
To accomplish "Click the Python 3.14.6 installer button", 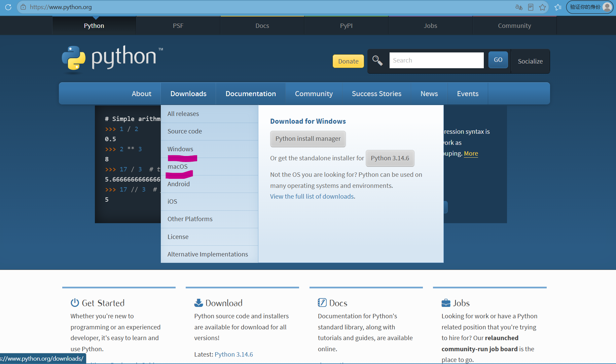I will pos(390,158).
